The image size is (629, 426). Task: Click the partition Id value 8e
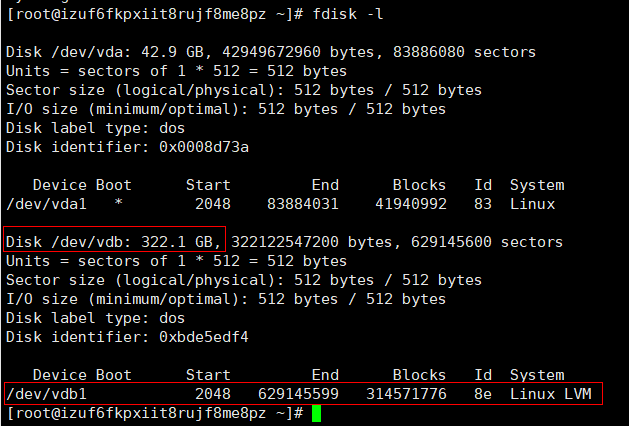point(483,394)
